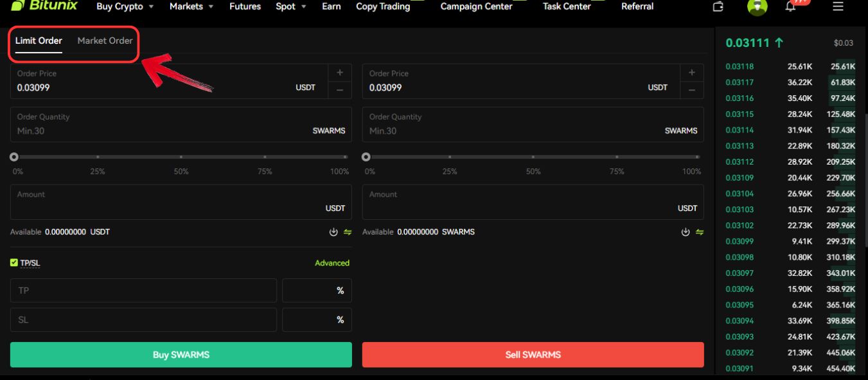Focus the buy Order Quantity field

click(x=181, y=125)
